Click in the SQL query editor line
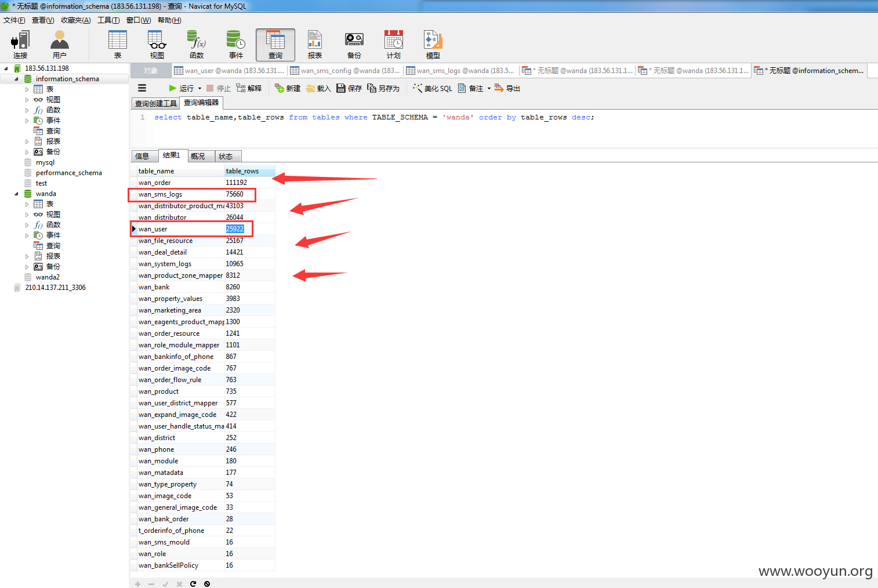878x588 pixels. pos(374,117)
